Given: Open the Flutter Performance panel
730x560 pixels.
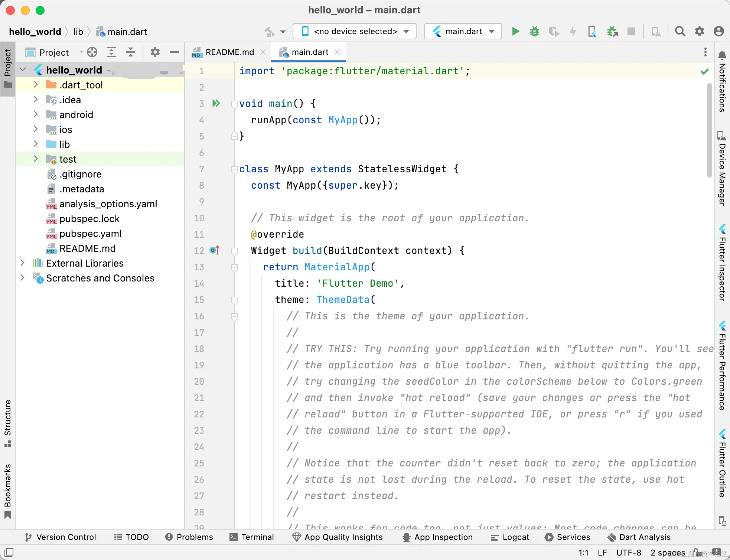Looking at the screenshot, I should (x=722, y=366).
